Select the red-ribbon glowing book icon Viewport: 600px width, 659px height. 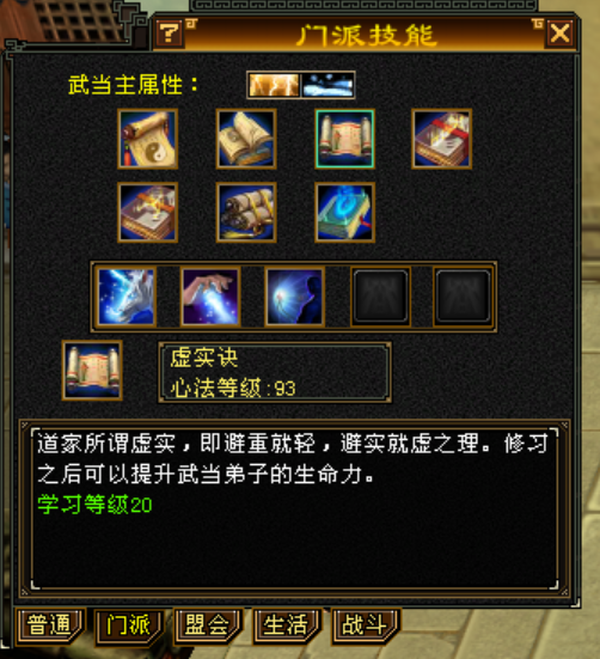pos(442,139)
